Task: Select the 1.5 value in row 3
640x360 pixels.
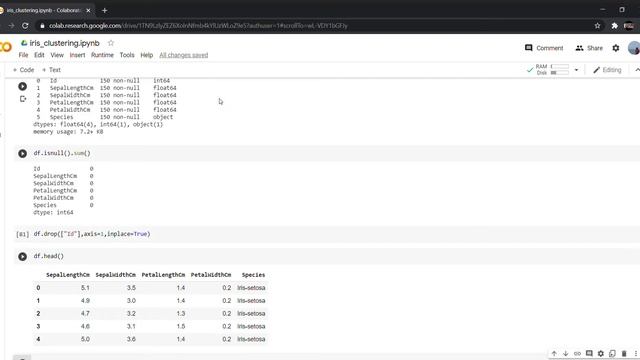Action: (181, 327)
